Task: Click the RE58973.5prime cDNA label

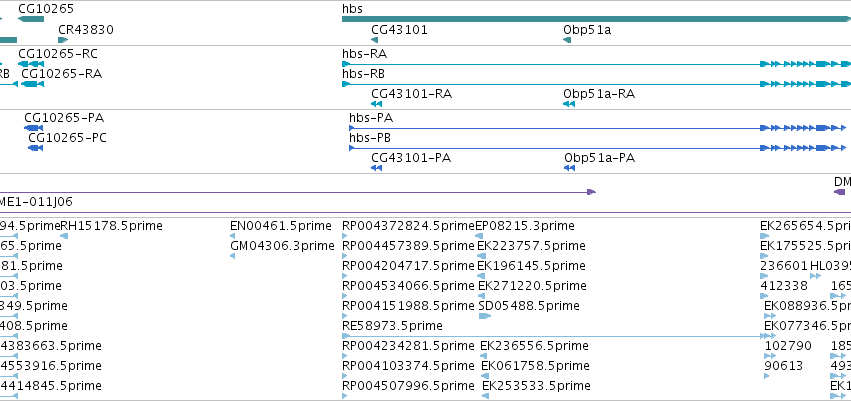Action: pos(391,326)
